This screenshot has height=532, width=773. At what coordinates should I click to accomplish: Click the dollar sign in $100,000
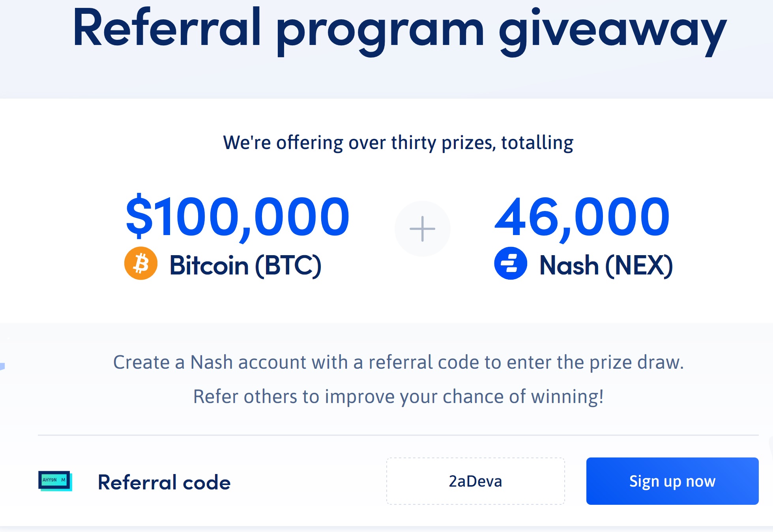coord(139,216)
